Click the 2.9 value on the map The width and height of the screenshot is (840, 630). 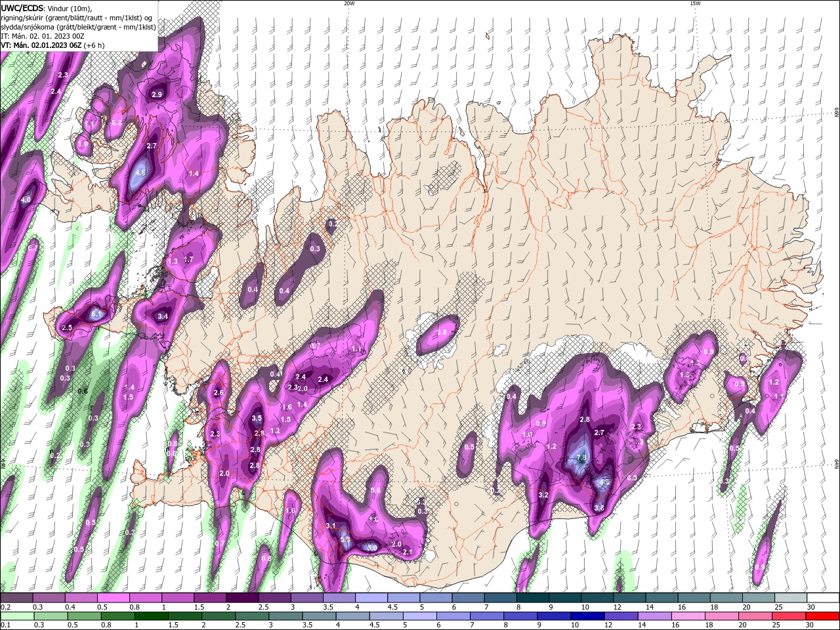157,94
